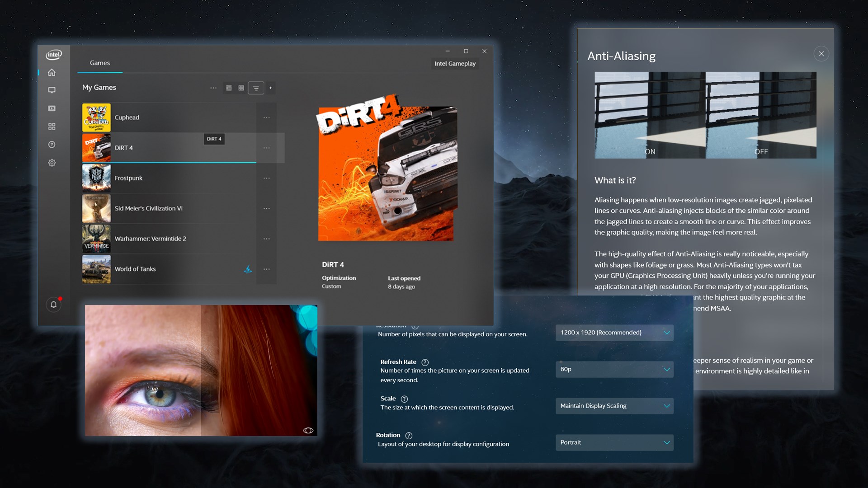Screen dimensions: 868x488
Task: Click the Intel Gameplay link
Action: 455,64
